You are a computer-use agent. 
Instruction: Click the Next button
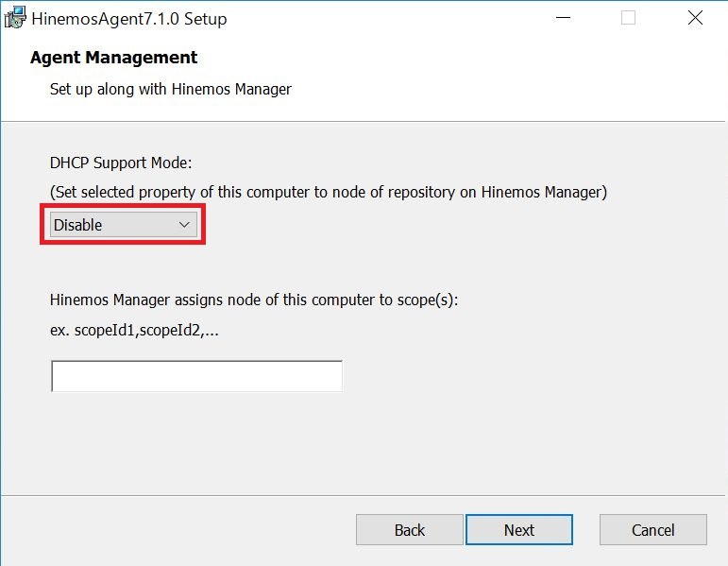(x=519, y=530)
